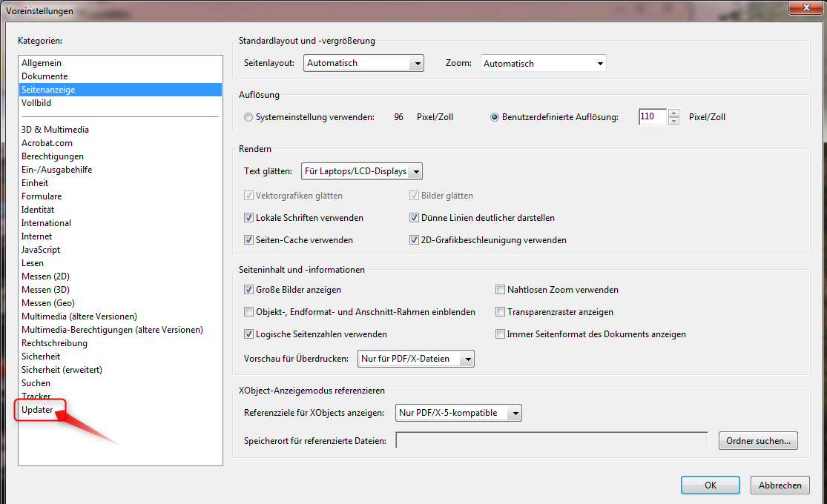
Task: Enable Transparenzraster anzeigen
Action: coord(501,311)
